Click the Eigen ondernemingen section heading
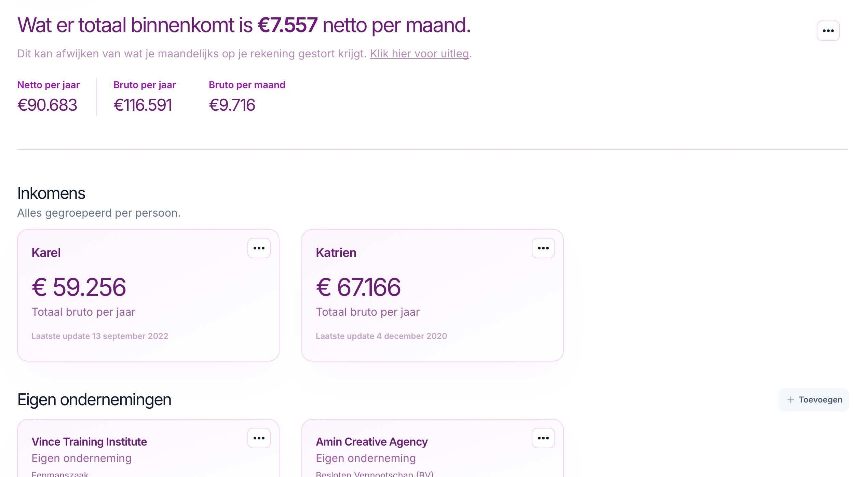868x477 pixels. click(94, 399)
